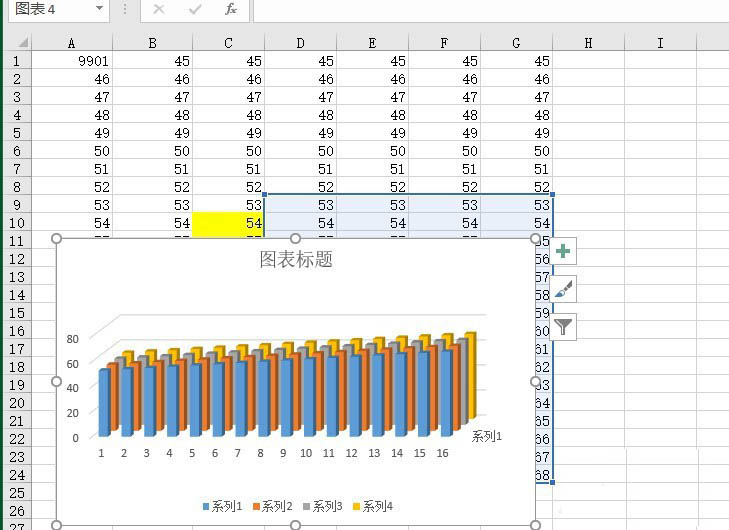The width and height of the screenshot is (729, 530).
Task: Click cell A1 containing 9901
Action: (72, 61)
